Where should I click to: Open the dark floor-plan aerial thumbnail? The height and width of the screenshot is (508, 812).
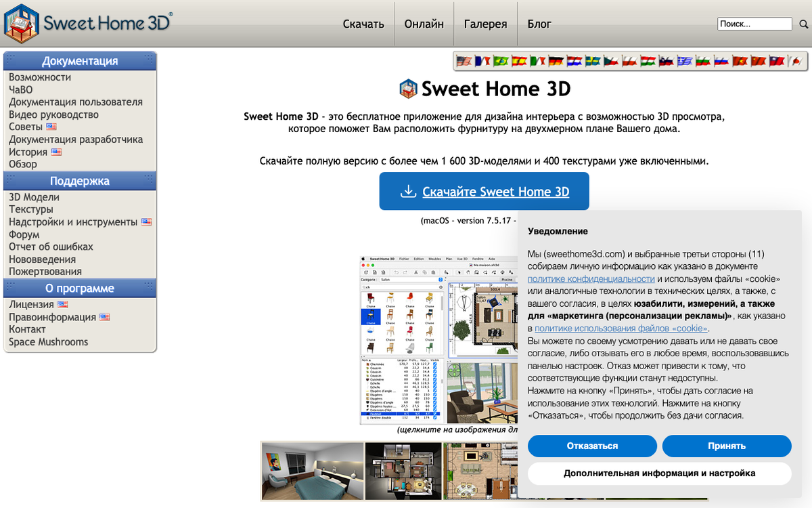point(403,471)
